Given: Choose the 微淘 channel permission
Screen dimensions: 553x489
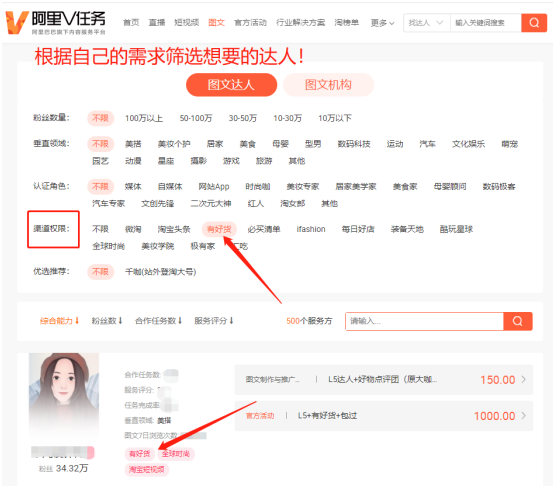Looking at the screenshot, I should 133,229.
